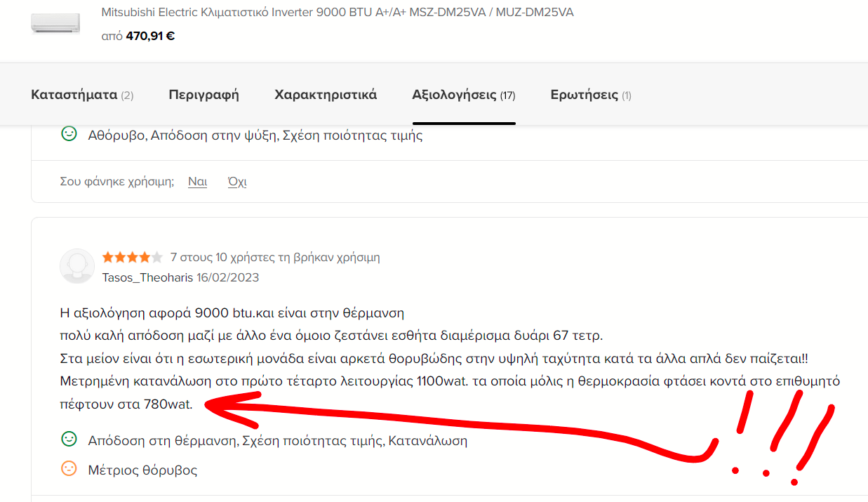
Task: Click the Σου φάνηκε χρήσιμη; prompt text
Action: click(x=117, y=182)
